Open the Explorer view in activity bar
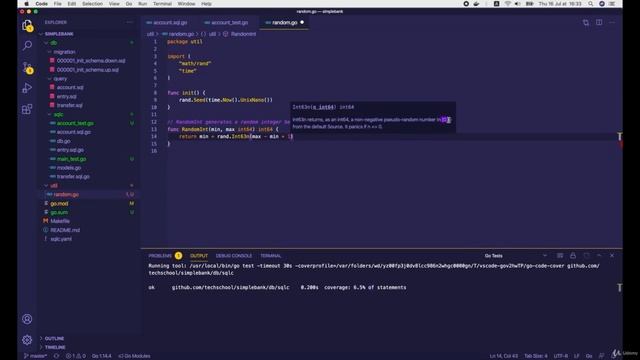Image resolution: width=640 pixels, height=360 pixels. [x=27, y=26]
